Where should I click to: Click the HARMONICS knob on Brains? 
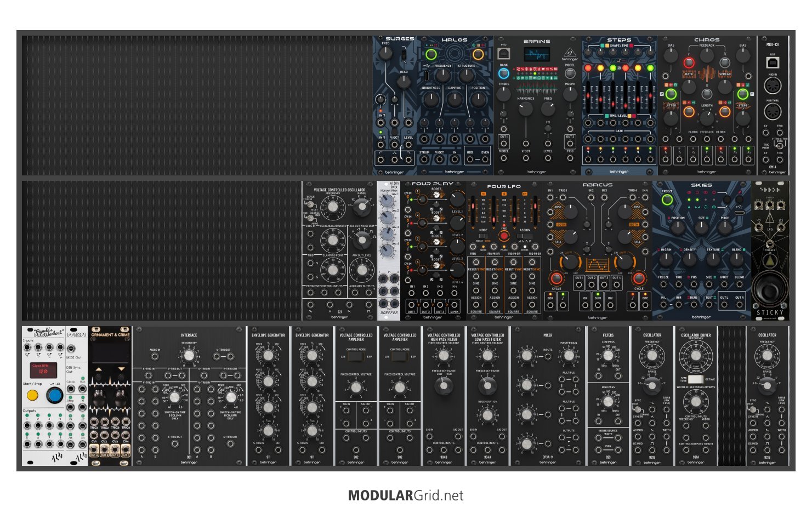tap(526, 109)
